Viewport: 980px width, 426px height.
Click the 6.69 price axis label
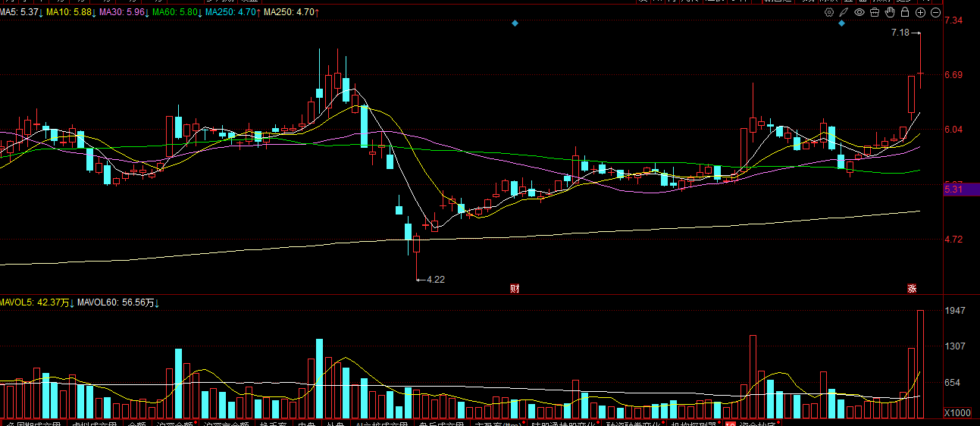tap(953, 75)
